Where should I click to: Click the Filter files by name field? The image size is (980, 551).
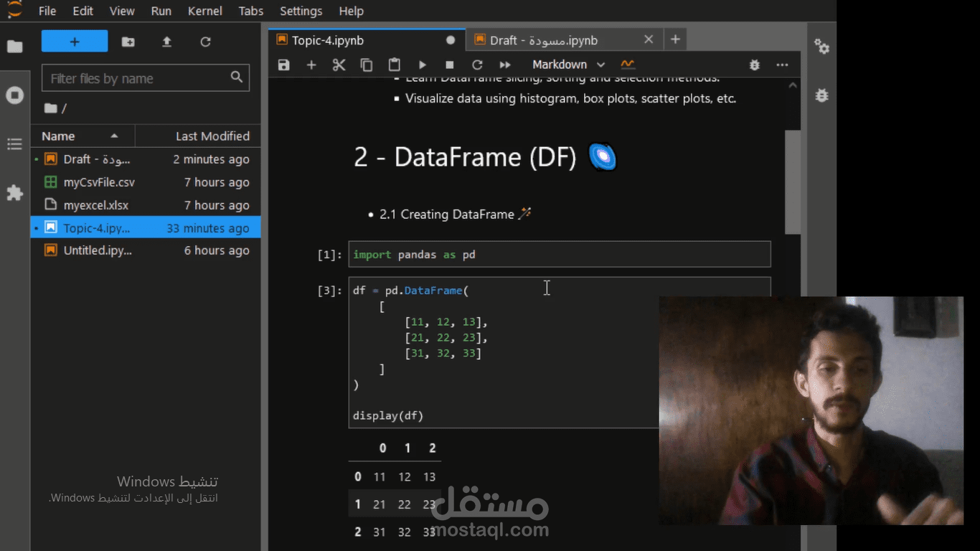click(x=146, y=78)
